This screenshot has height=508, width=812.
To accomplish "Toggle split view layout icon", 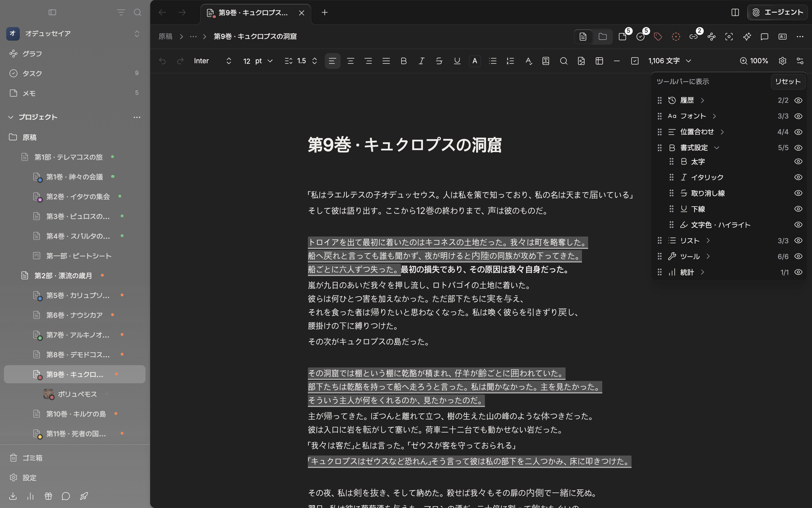I will 735,12.
